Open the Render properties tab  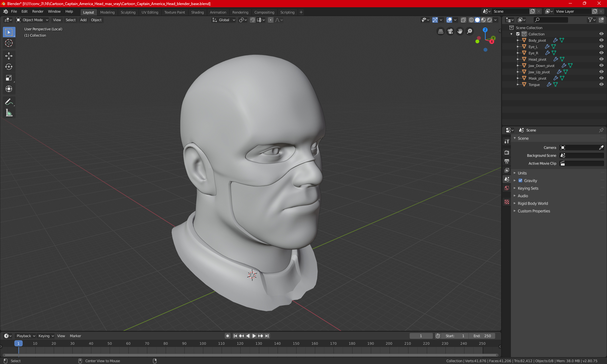click(x=507, y=152)
